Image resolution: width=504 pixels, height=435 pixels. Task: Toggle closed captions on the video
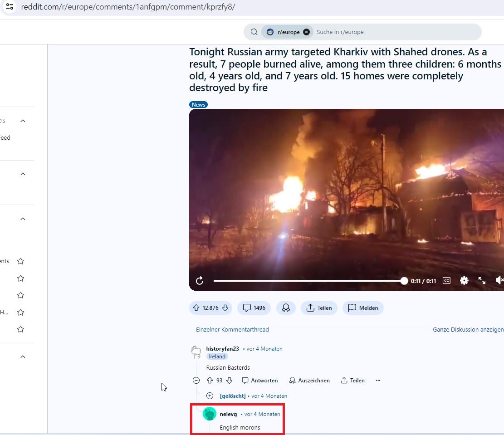(446, 281)
